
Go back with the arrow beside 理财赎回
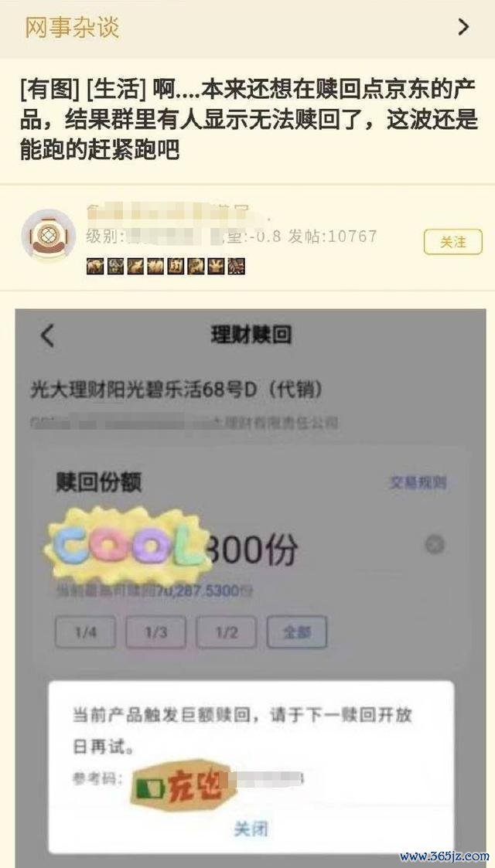pyautogui.click(x=48, y=336)
